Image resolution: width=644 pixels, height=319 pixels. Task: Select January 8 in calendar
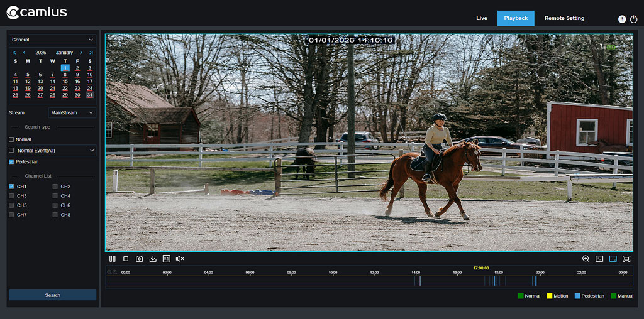[x=65, y=75]
